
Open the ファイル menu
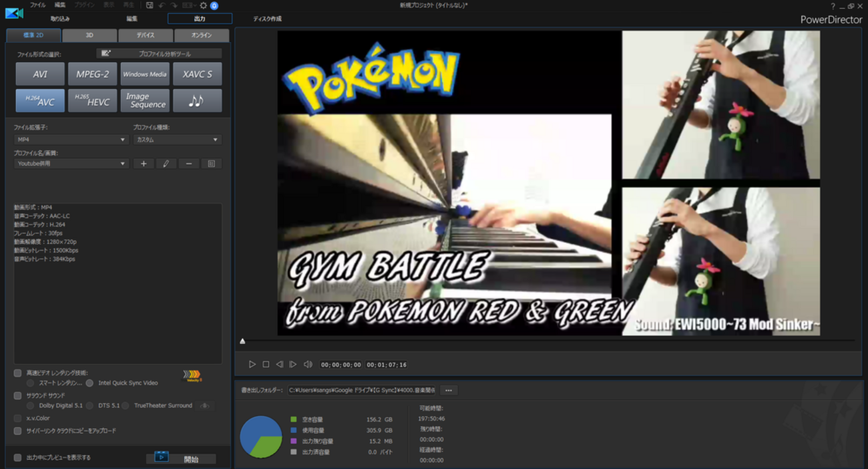tap(38, 4)
